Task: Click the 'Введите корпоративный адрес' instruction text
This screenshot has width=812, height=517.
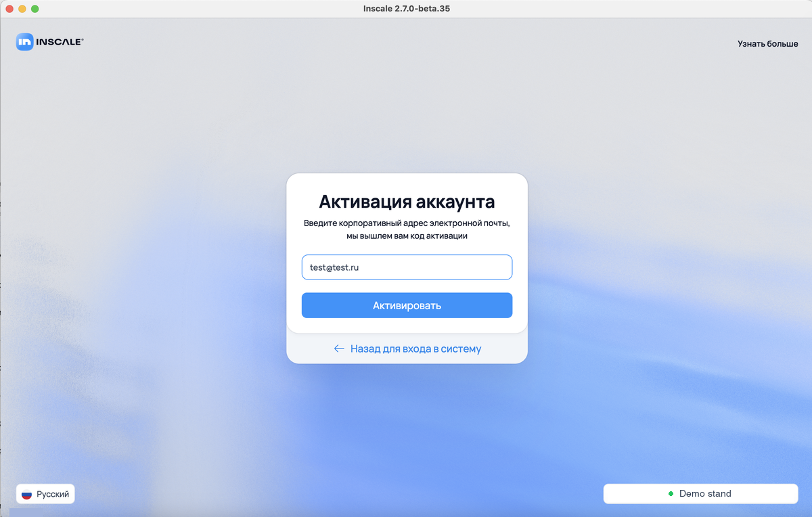Action: [407, 229]
